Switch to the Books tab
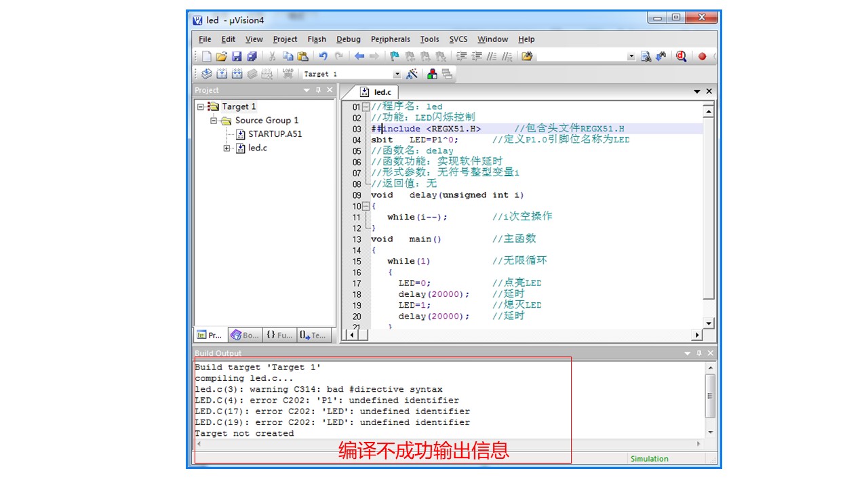868x488 pixels. [x=245, y=335]
